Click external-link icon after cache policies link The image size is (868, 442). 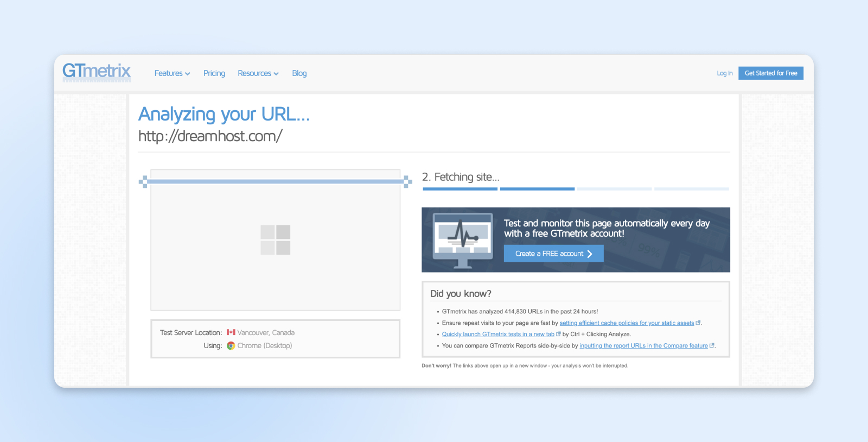coord(698,323)
